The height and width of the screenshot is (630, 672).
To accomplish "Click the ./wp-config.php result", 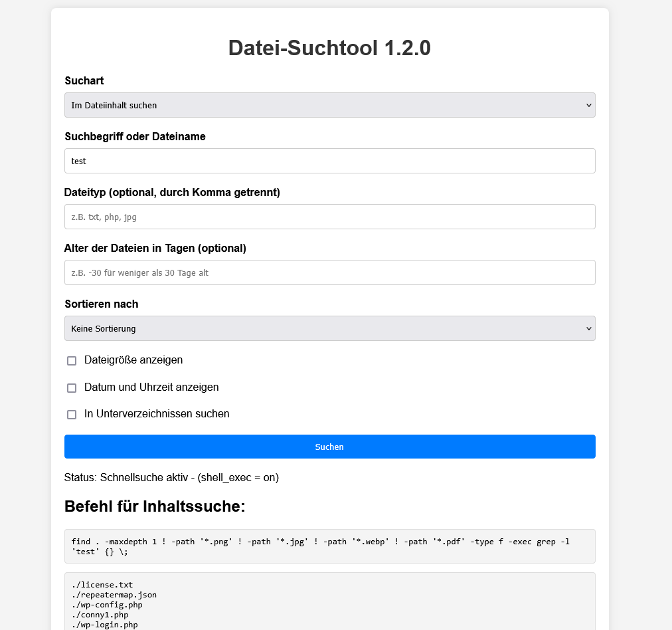I will click(107, 605).
